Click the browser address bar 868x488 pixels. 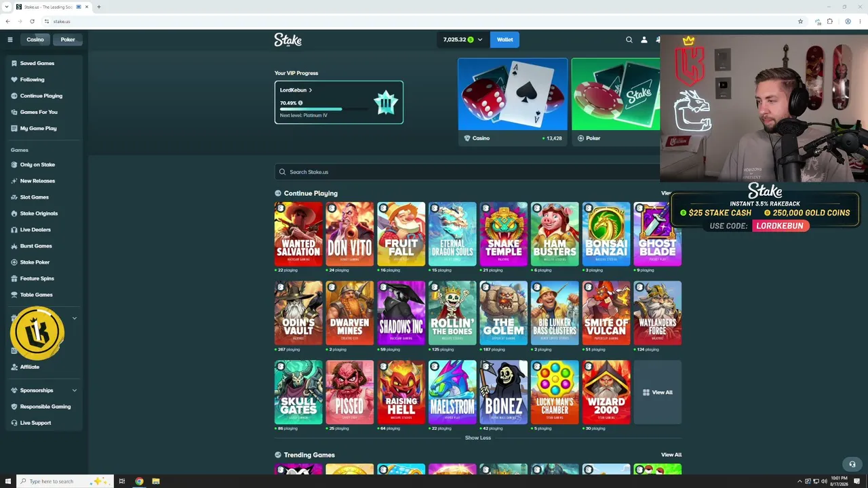pyautogui.click(x=420, y=21)
